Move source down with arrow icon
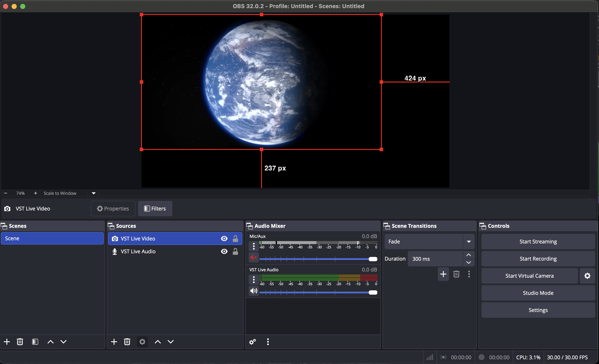Image resolution: width=599 pixels, height=364 pixels. [x=171, y=342]
